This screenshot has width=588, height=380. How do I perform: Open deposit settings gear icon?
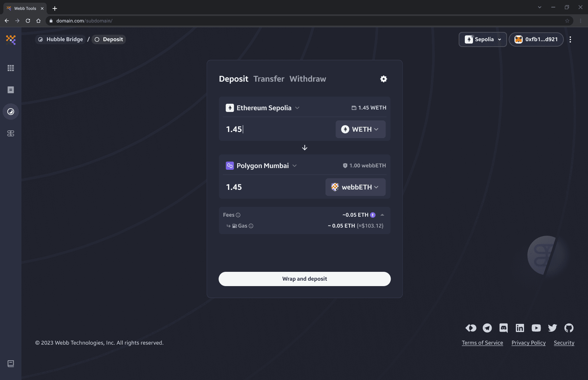pyautogui.click(x=383, y=79)
